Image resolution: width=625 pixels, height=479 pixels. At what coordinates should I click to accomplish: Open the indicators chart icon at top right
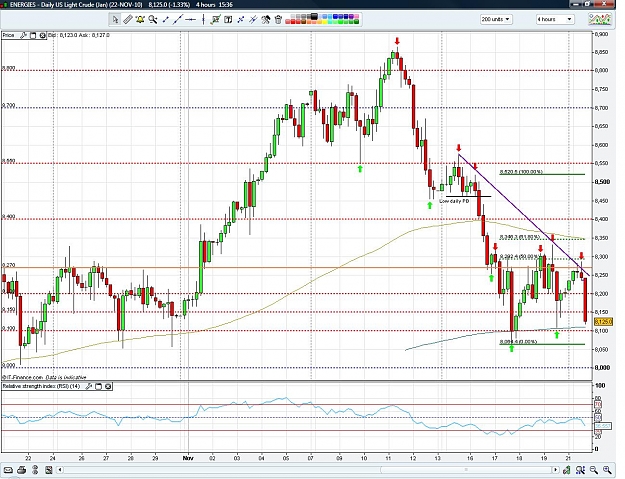click(600, 19)
